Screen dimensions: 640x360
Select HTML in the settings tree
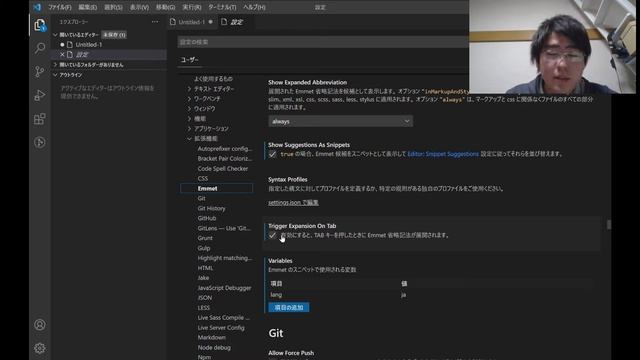coord(205,268)
